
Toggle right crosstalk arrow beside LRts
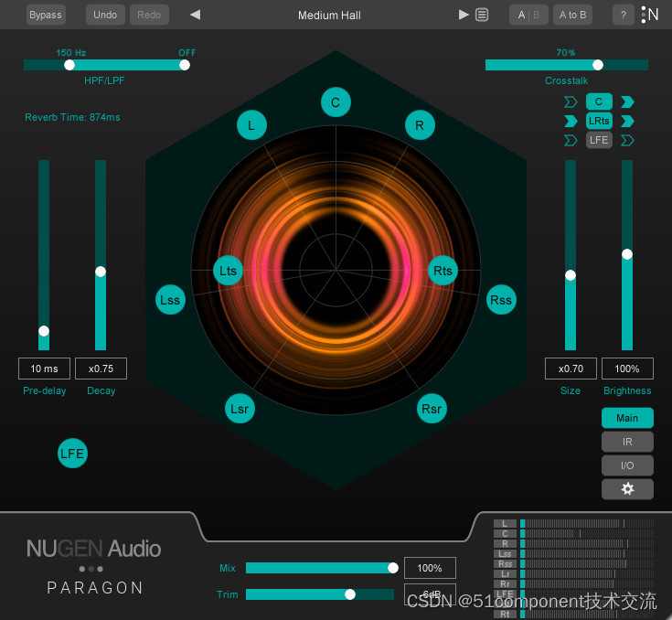click(x=627, y=122)
